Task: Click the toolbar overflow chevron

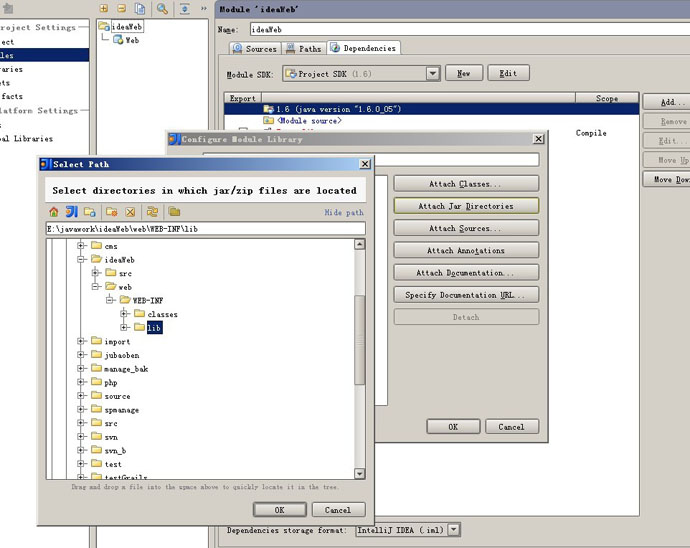Action: tap(204, 8)
